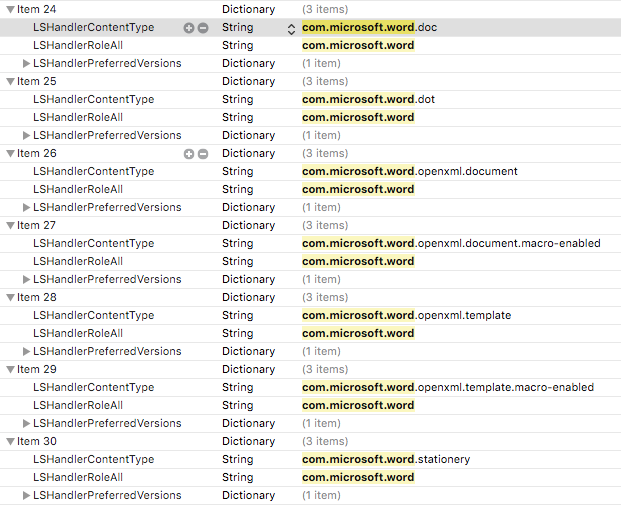Screen dimensions: 621x508
Task: Collapse Item 27 disclosure triangle
Action: (x=10, y=226)
